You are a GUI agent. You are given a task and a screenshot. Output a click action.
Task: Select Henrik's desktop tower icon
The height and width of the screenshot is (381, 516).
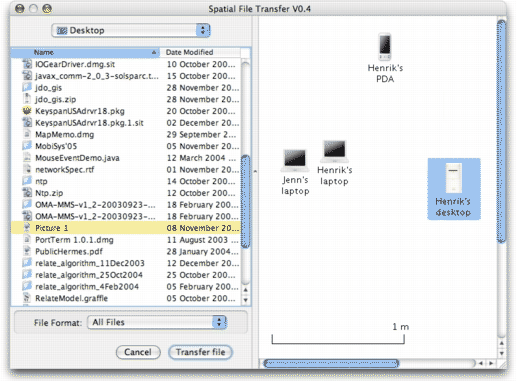(453, 178)
